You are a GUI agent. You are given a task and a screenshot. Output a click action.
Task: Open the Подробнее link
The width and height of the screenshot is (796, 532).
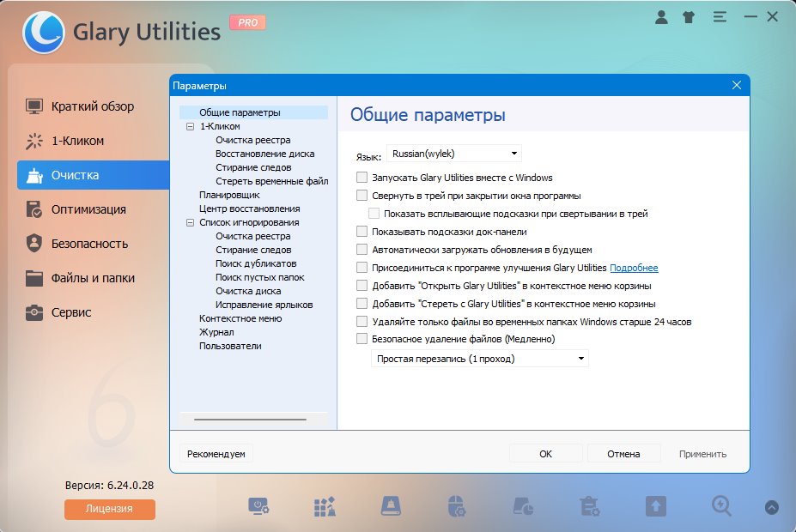tap(634, 268)
